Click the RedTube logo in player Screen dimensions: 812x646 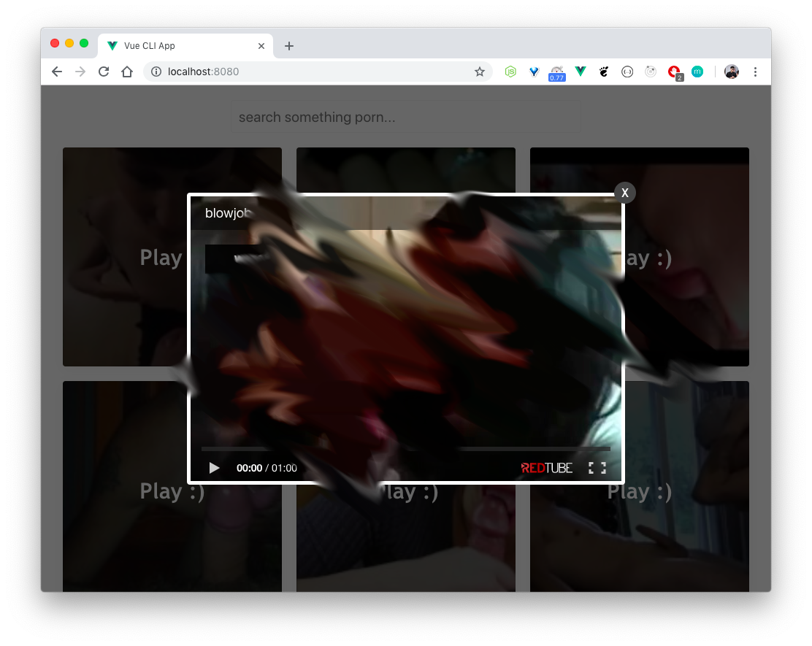coord(546,468)
